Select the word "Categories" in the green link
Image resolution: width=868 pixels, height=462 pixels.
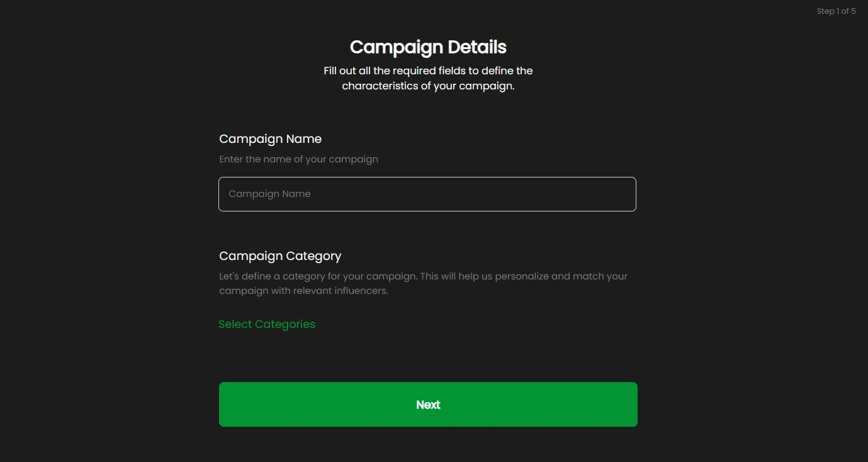pyautogui.click(x=286, y=324)
